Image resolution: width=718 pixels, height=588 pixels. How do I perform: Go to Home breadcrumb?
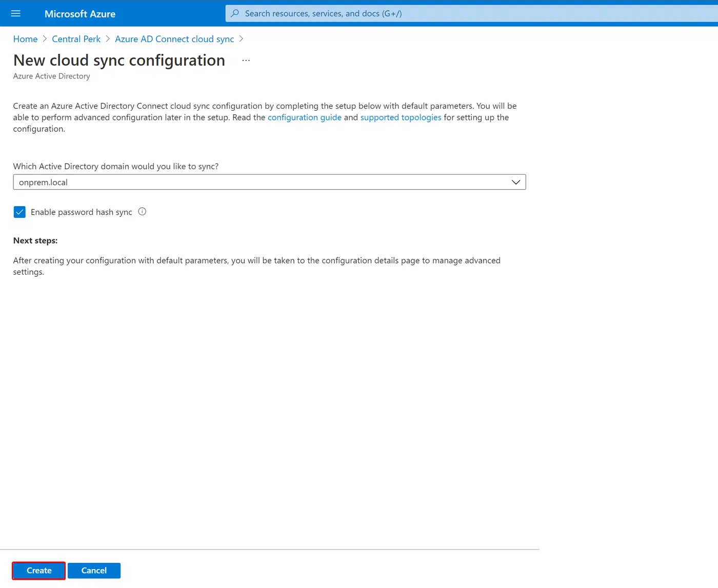point(25,39)
